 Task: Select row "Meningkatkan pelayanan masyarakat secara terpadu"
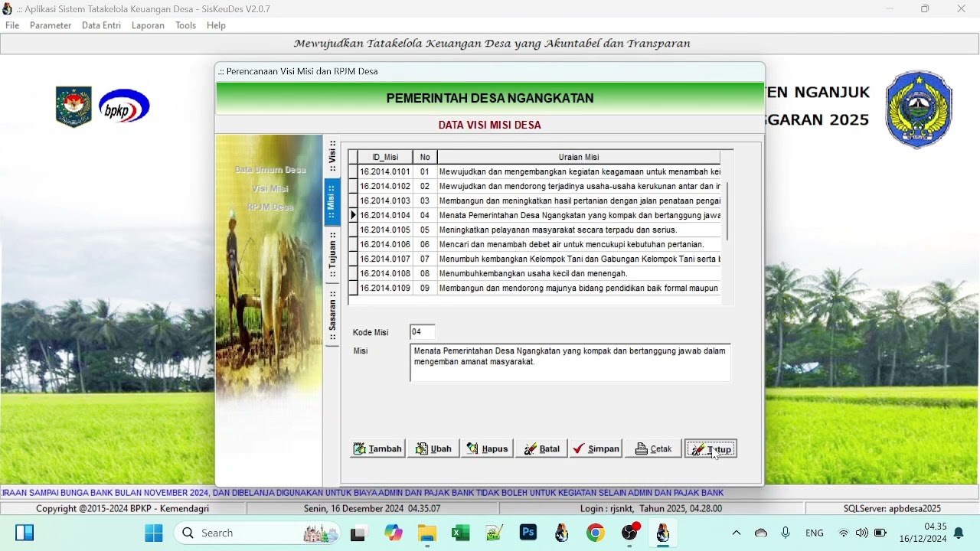tap(535, 230)
